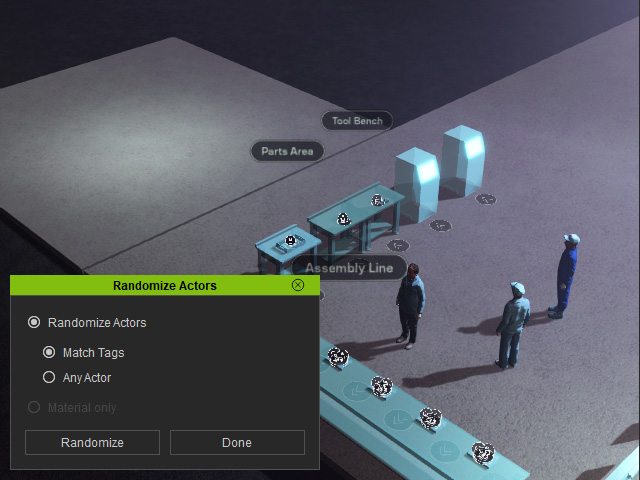This screenshot has width=640, height=480.
Task: Select the top-level Randomize Actors radio option
Action: coord(34,322)
